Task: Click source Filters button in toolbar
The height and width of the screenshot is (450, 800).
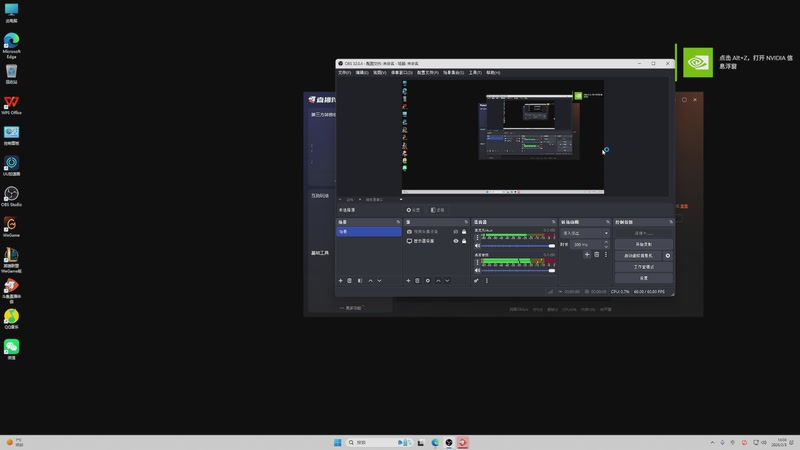Action: [438, 210]
